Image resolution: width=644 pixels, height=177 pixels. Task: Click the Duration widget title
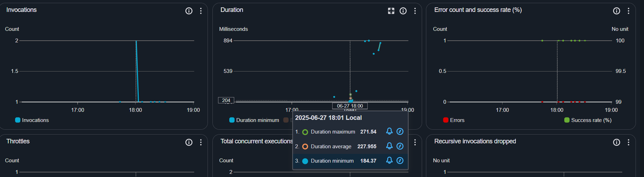coord(232,10)
